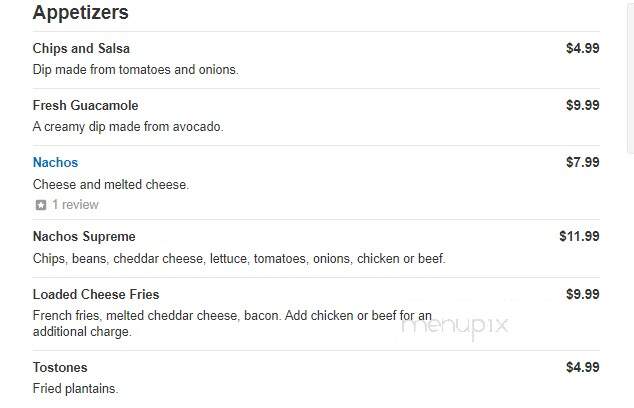Screen dimensions: 634x408
Task: Click the Loaded Cheese Fries title
Action: (x=96, y=294)
